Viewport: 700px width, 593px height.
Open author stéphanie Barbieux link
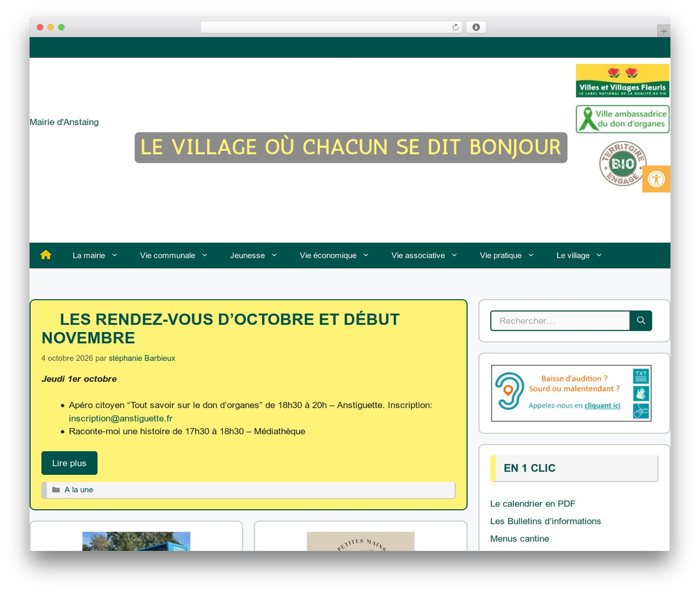pyautogui.click(x=142, y=358)
